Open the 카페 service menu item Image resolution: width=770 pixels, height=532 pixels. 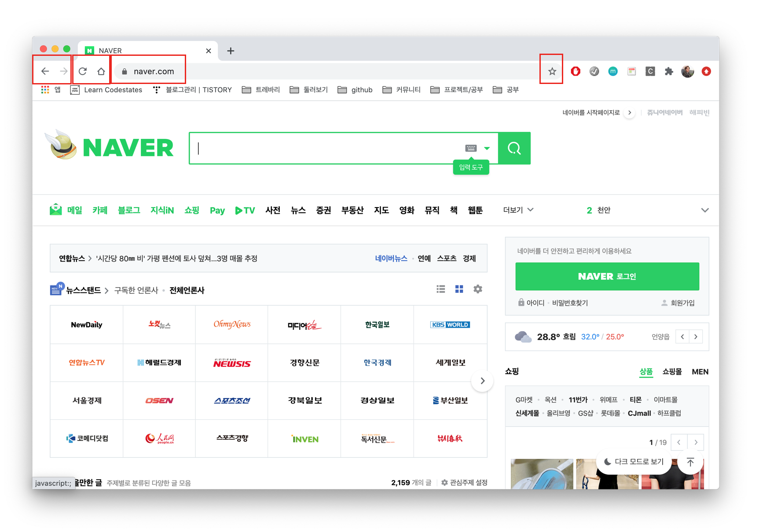coord(100,210)
